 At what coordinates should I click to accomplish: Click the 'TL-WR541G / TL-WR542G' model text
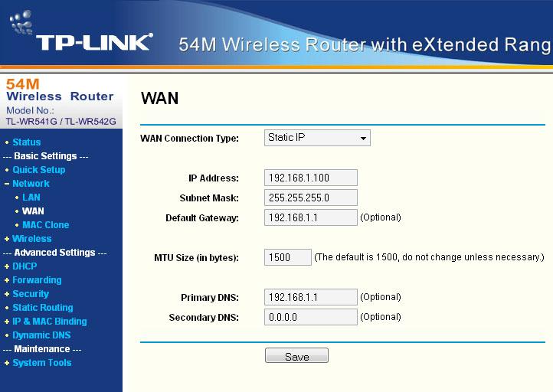coord(61,121)
